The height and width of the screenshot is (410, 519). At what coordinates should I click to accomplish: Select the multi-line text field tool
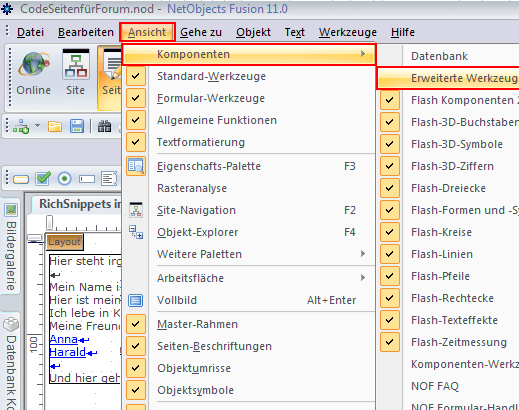pyautogui.click(x=109, y=179)
